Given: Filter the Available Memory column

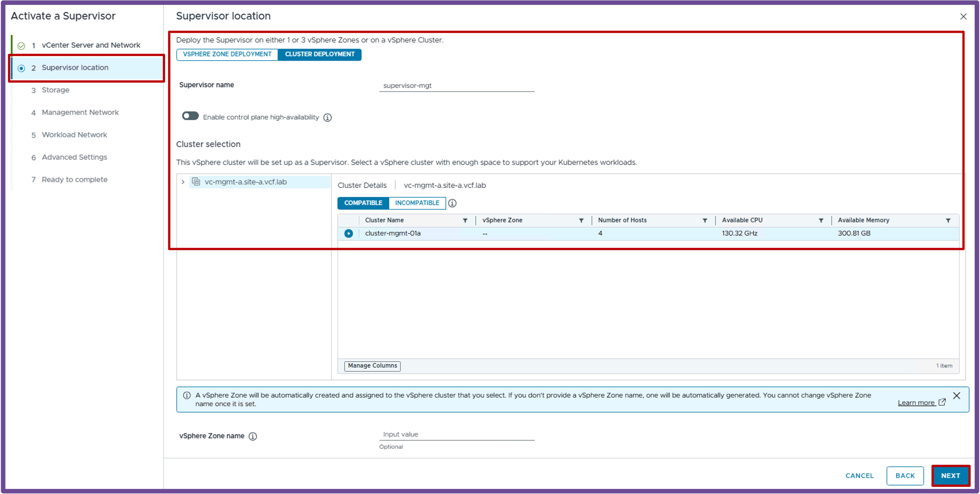Looking at the screenshot, I should coord(948,220).
